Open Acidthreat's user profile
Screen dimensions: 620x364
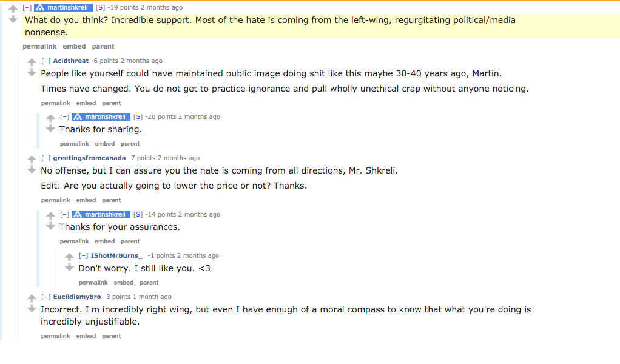(x=71, y=61)
